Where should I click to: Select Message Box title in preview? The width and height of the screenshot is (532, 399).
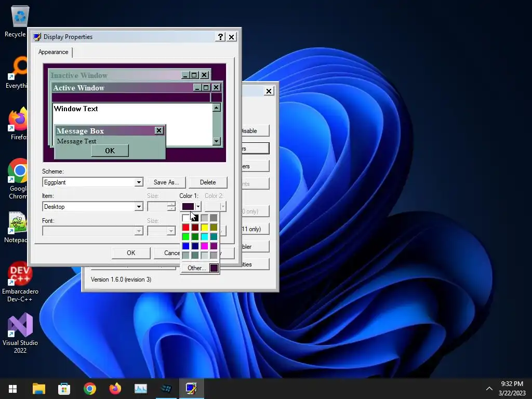click(x=80, y=131)
